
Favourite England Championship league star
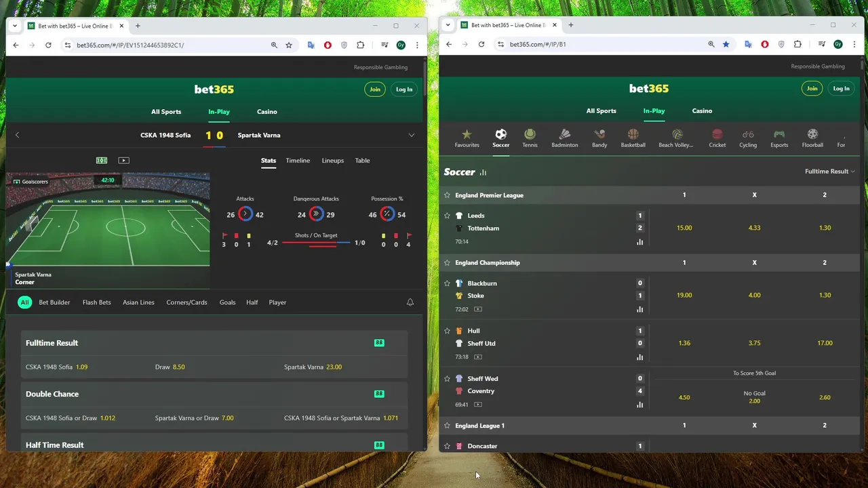click(x=447, y=262)
